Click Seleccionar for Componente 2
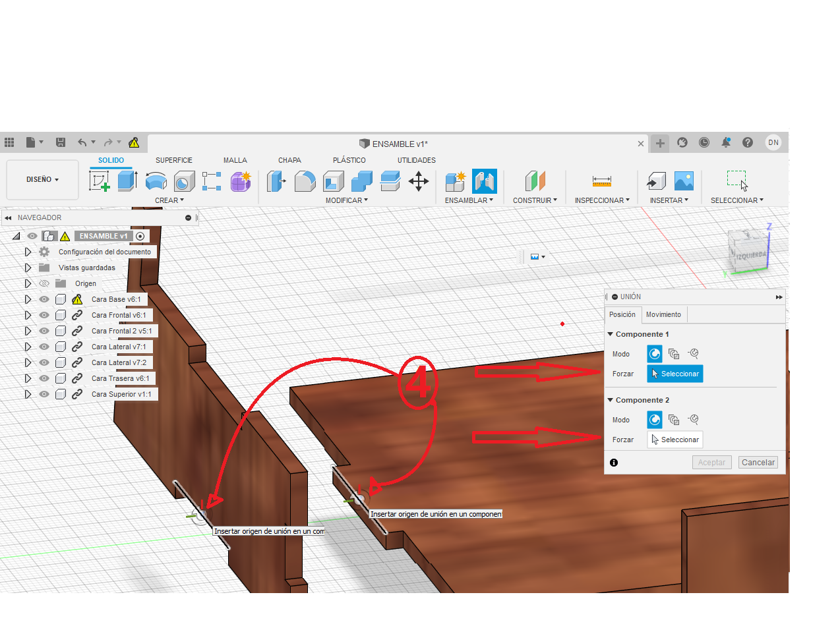This screenshot has width=840, height=630. click(675, 440)
